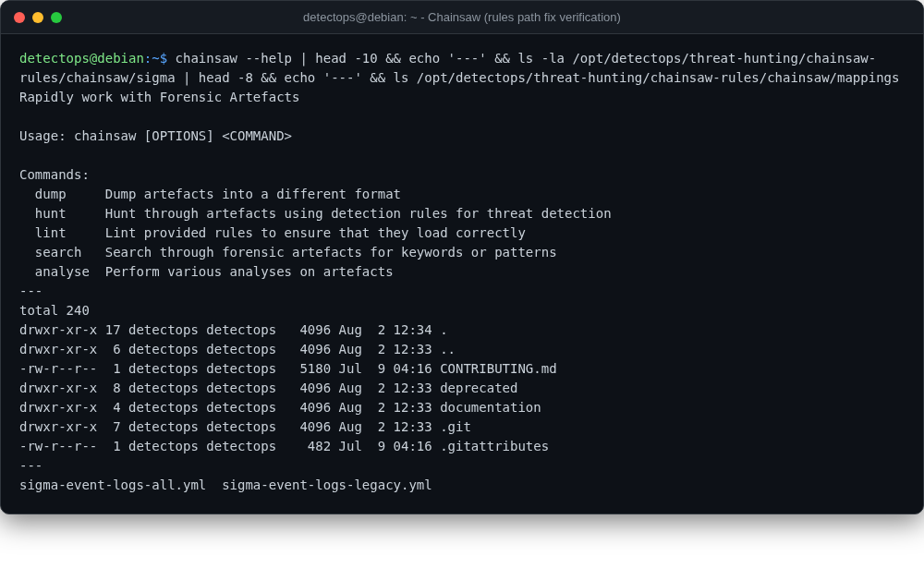Screen dimensions: 924x568
Task: Click 'sigma-event-logs-legacy.yml' file name
Action: click(326, 486)
